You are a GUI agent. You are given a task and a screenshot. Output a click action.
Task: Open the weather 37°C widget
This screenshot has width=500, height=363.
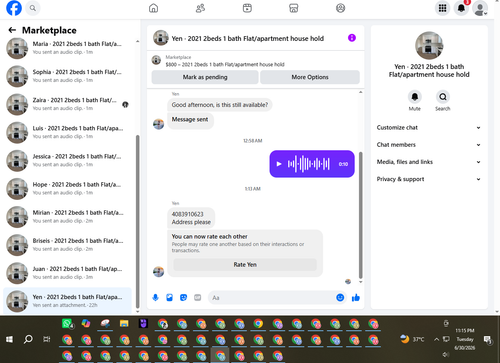point(412,339)
